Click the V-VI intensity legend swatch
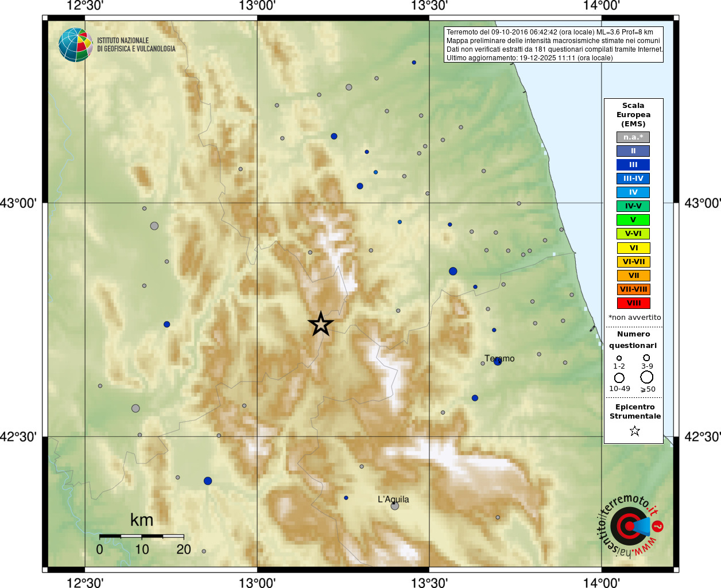721x588 pixels. 633,234
